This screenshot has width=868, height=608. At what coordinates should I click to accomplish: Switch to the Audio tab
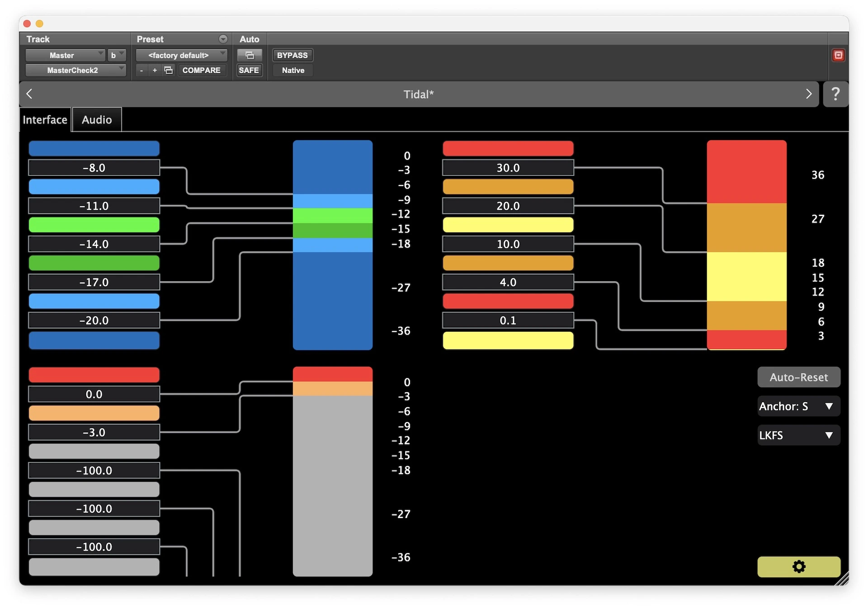tap(97, 120)
